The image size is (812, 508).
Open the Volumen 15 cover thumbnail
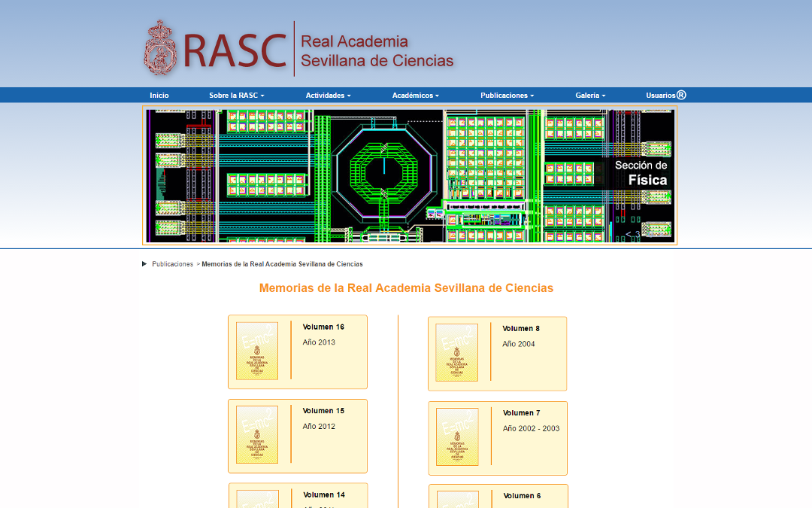click(257, 434)
